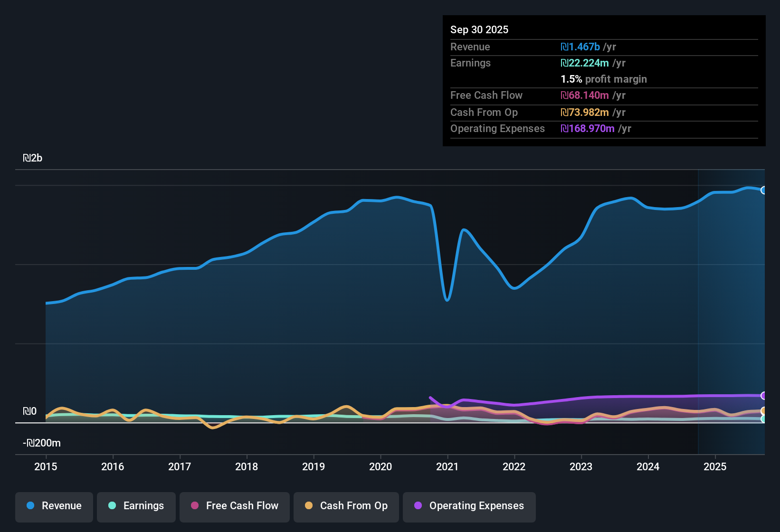The width and height of the screenshot is (780, 532).
Task: Click the teal Earnings legend dot
Action: point(112,505)
